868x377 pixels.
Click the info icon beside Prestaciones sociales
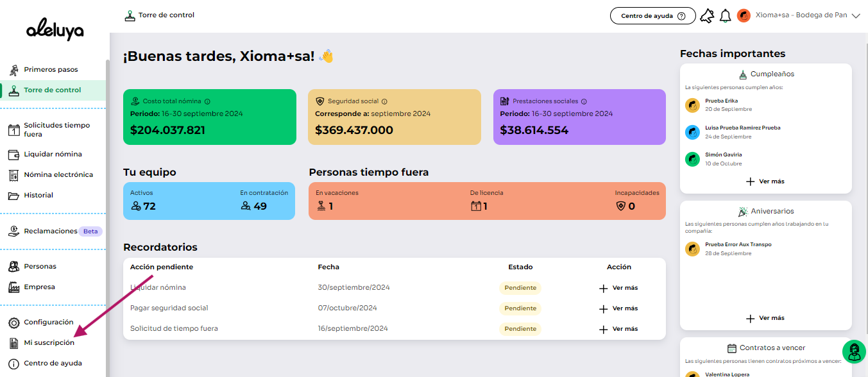(x=584, y=101)
